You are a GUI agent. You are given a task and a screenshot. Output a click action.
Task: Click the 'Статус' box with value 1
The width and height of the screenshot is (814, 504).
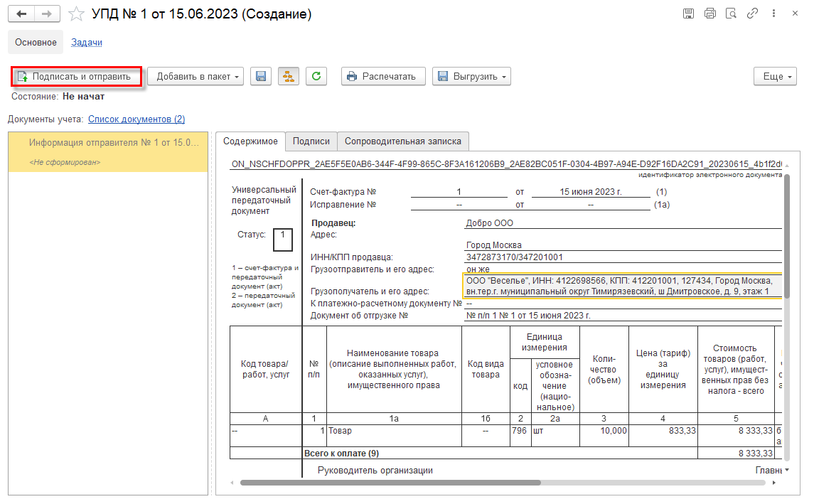283,240
